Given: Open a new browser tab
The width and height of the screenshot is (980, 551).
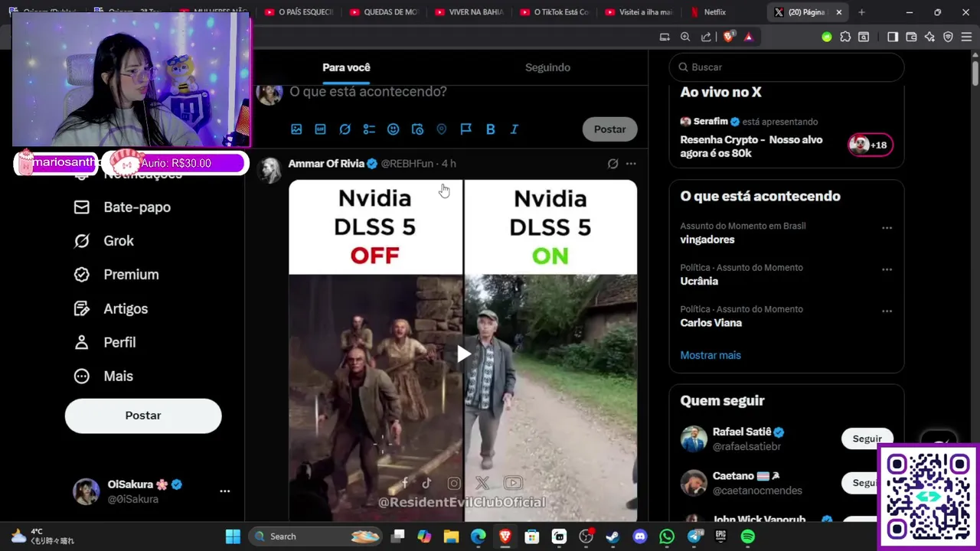Looking at the screenshot, I should point(861,12).
